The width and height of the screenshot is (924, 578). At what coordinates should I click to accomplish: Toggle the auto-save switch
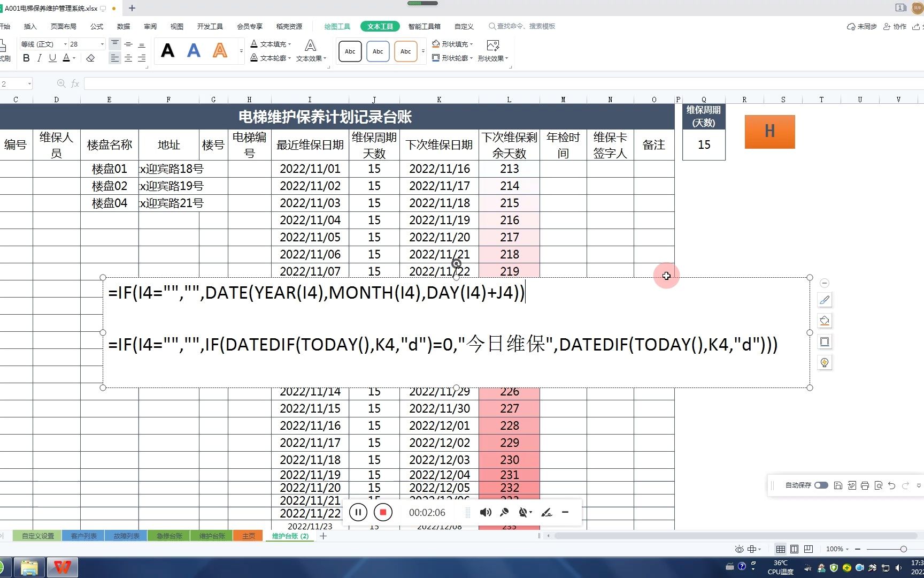tap(821, 485)
